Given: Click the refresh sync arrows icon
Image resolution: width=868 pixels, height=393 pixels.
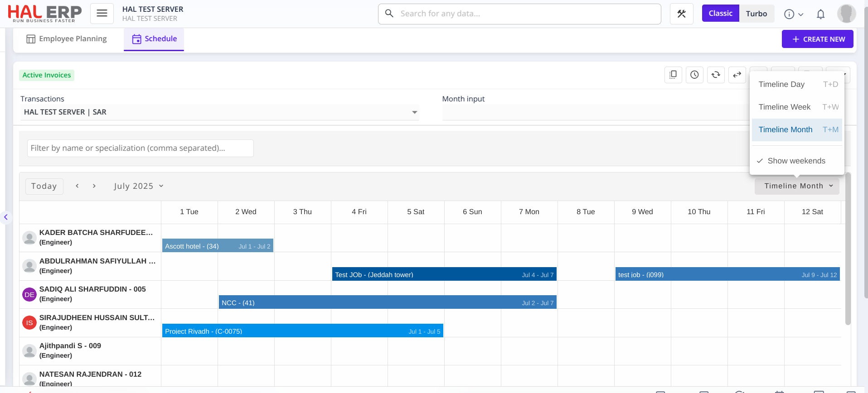Looking at the screenshot, I should 716,75.
